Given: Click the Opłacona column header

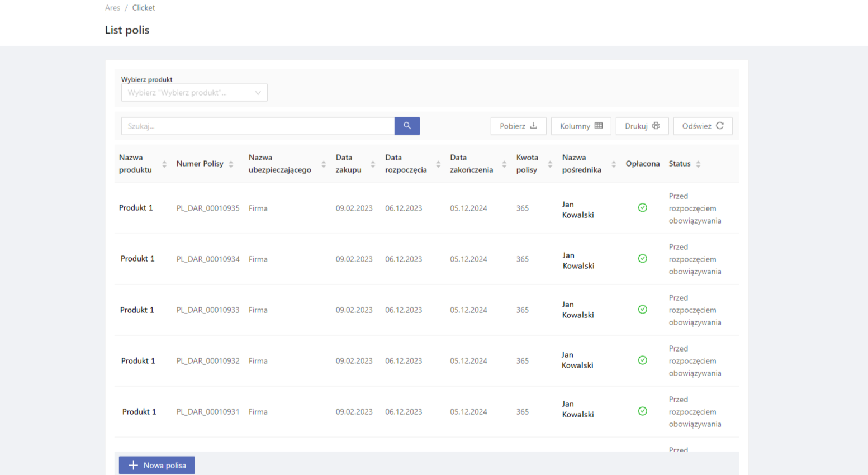Looking at the screenshot, I should click(x=643, y=164).
